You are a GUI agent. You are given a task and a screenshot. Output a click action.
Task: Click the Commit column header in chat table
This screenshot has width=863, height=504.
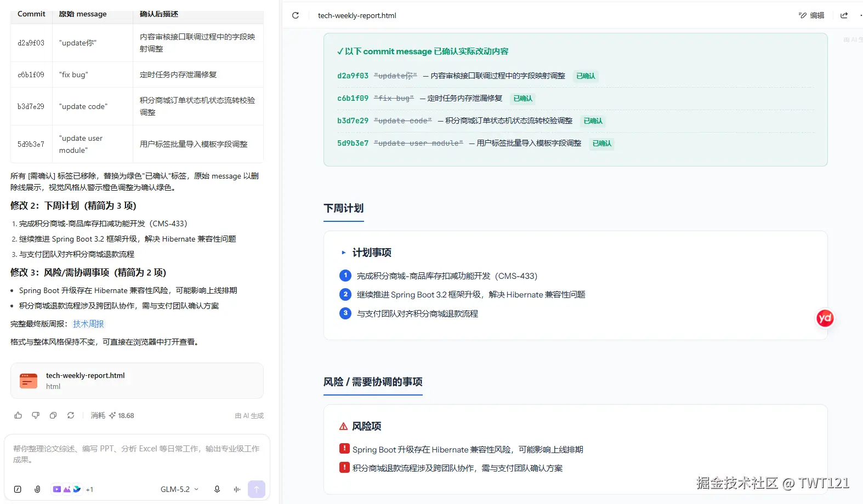tap(31, 14)
